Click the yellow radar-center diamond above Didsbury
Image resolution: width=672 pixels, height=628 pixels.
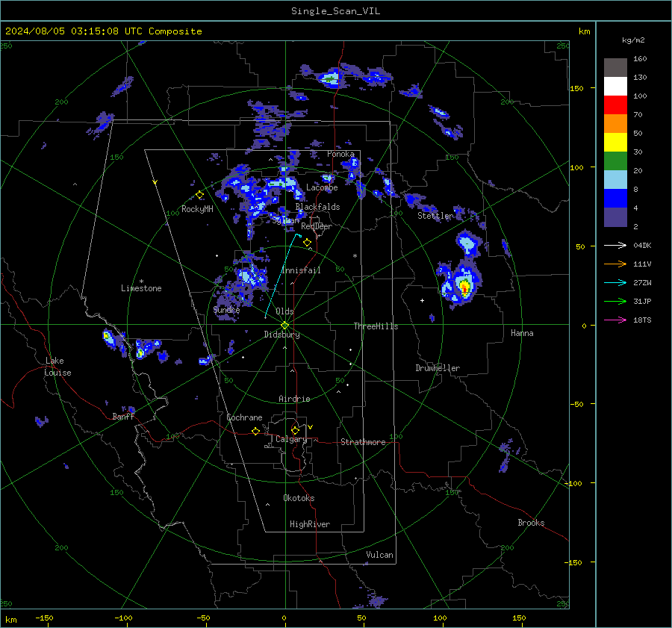coord(284,326)
